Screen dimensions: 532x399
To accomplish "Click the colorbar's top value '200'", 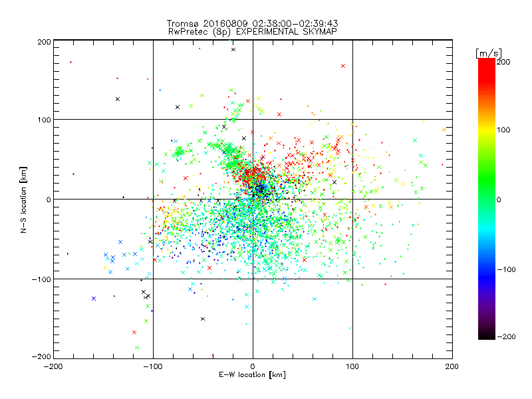I will (503, 62).
